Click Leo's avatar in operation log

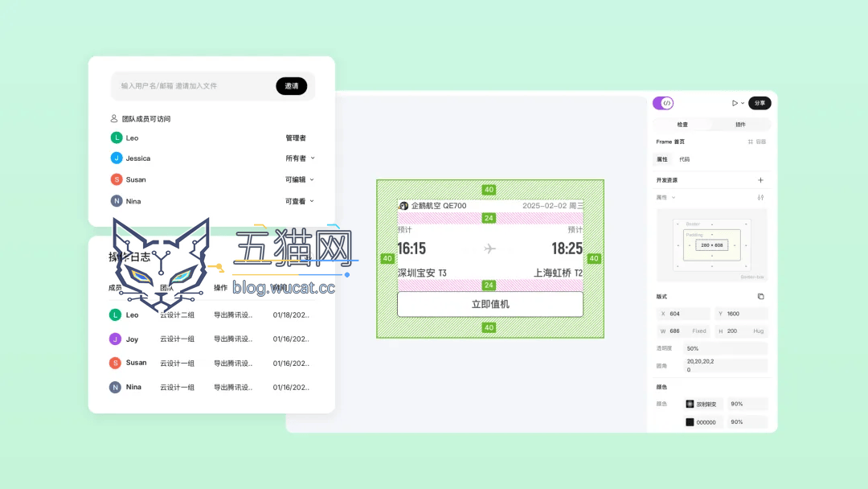point(115,315)
